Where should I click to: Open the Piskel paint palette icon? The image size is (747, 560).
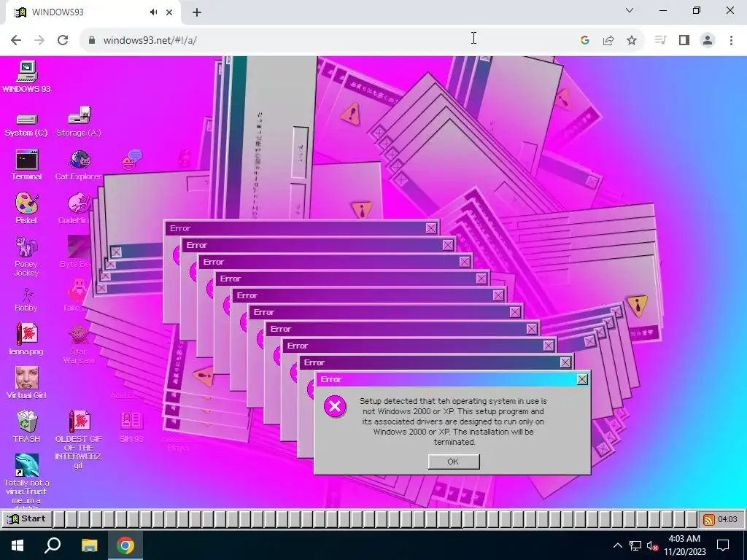26,208
